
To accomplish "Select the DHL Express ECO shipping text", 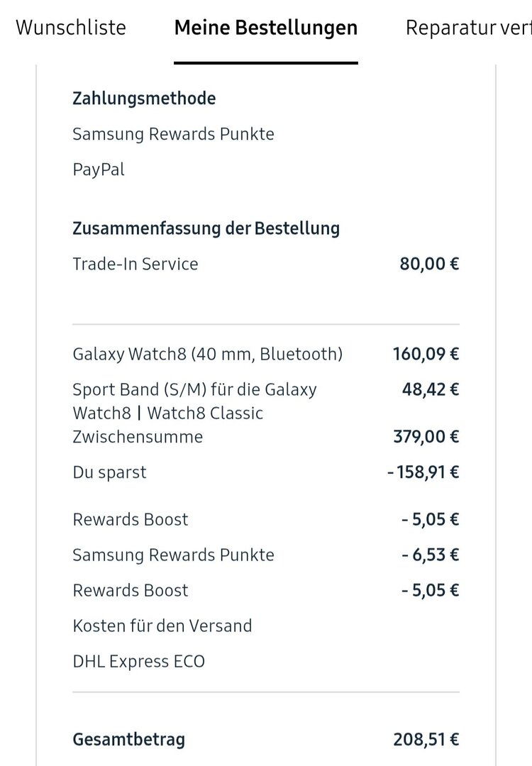I will (x=138, y=661).
